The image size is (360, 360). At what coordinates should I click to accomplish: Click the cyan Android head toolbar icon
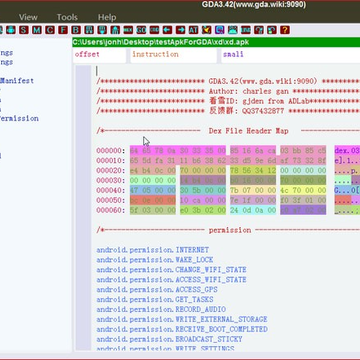click(233, 30)
